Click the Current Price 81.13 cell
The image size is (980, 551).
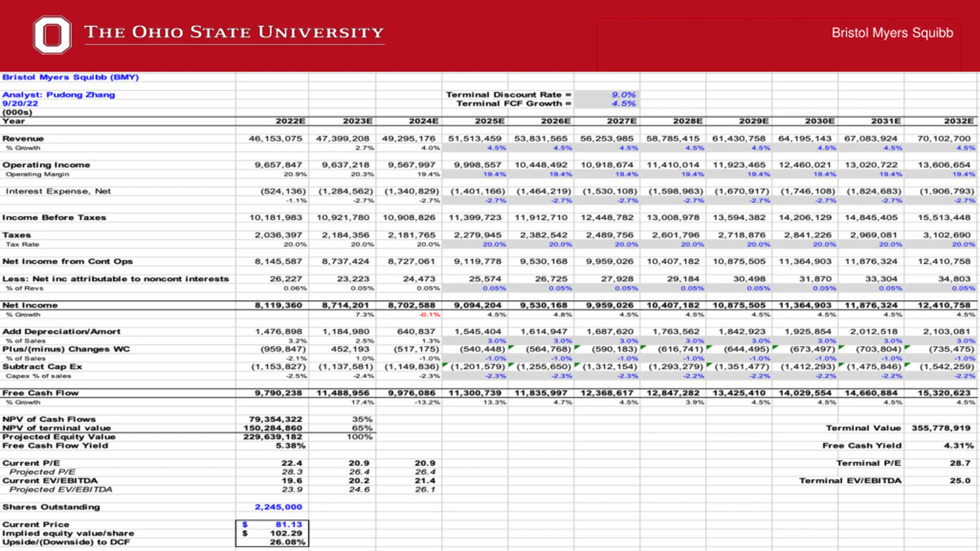tap(272, 525)
